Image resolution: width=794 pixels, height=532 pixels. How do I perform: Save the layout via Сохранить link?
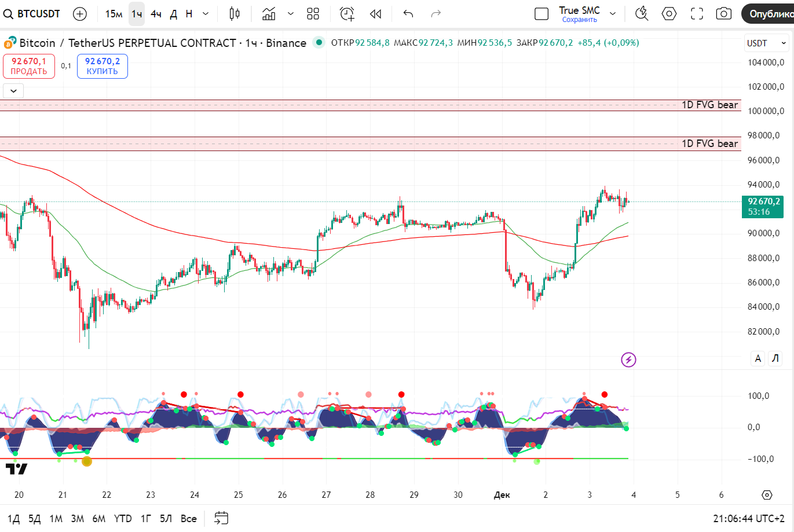(578, 19)
